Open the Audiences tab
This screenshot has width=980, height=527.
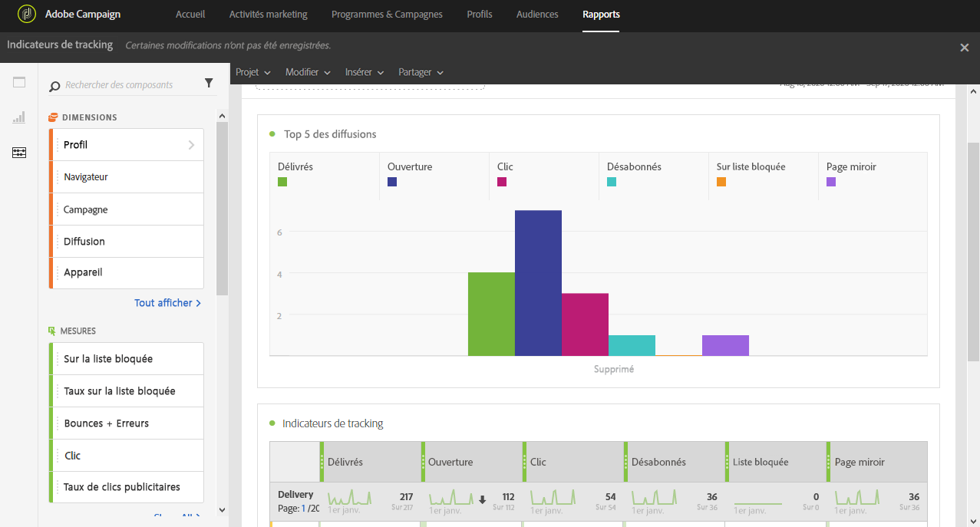click(x=537, y=15)
